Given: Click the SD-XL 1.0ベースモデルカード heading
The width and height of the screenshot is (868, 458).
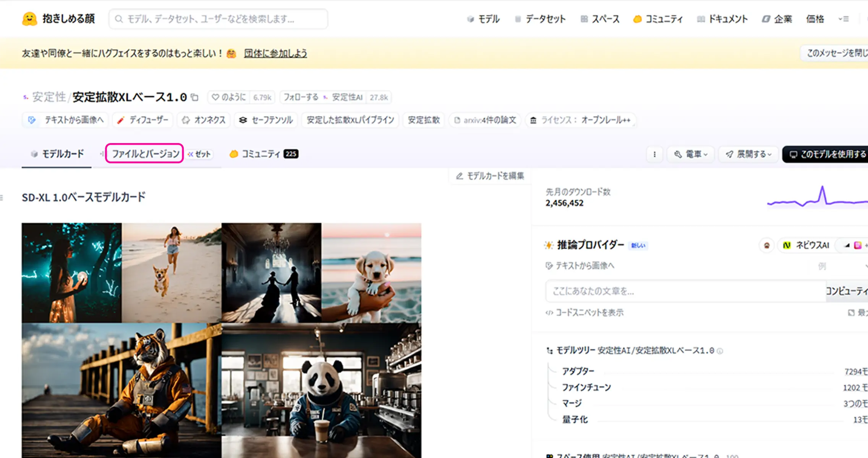Looking at the screenshot, I should tap(84, 197).
